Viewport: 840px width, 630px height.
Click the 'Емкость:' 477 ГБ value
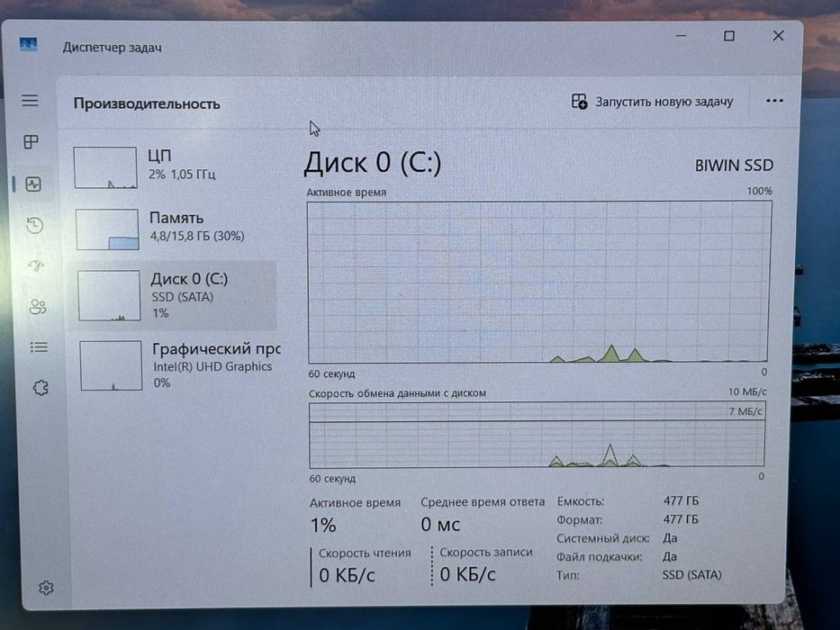(x=681, y=501)
